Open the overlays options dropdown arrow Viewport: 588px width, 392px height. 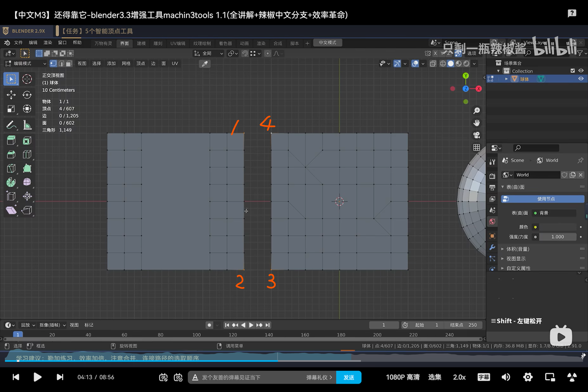click(423, 64)
